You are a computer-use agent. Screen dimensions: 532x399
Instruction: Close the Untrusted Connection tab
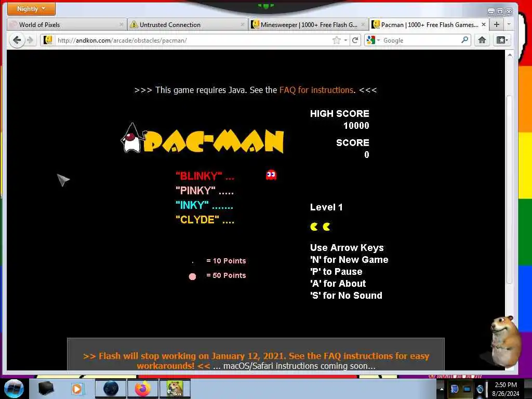pos(242,24)
